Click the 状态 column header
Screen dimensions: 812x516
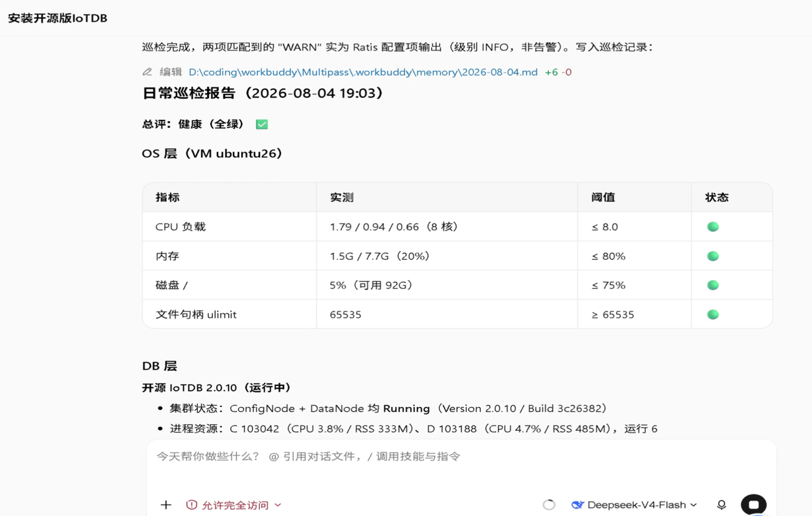click(x=717, y=197)
